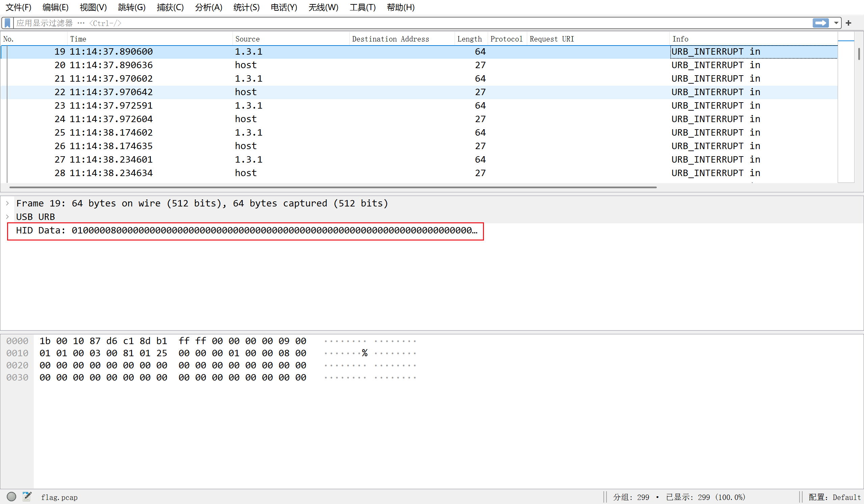The height and width of the screenshot is (504, 864).
Task: Expand the USB URB tree node
Action: (x=7, y=217)
